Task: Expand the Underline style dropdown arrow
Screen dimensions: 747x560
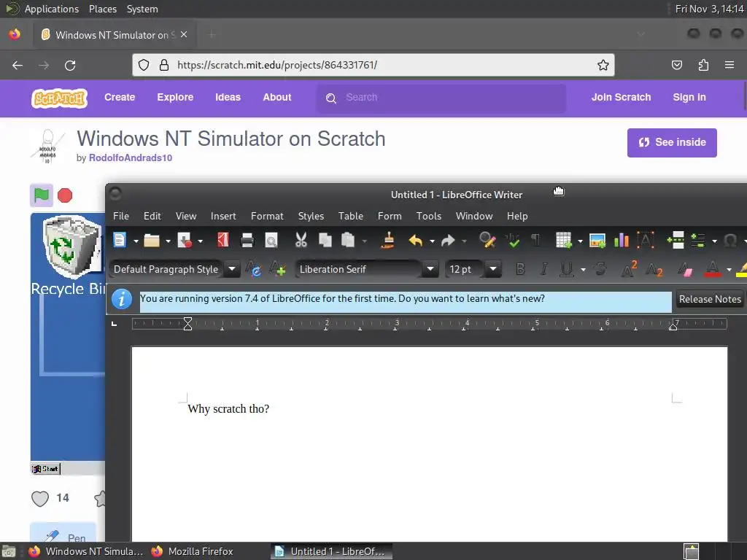Action: (x=583, y=270)
